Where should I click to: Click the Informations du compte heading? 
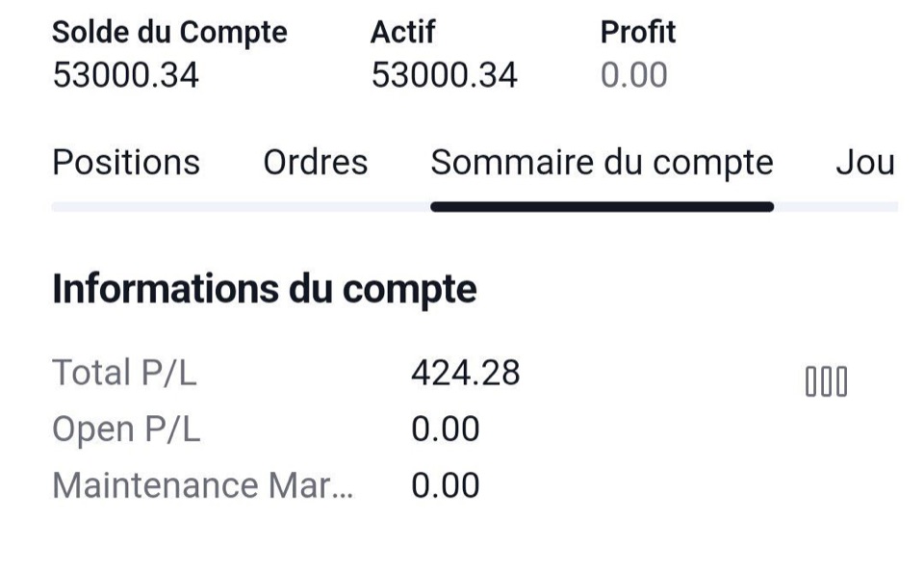265,290
